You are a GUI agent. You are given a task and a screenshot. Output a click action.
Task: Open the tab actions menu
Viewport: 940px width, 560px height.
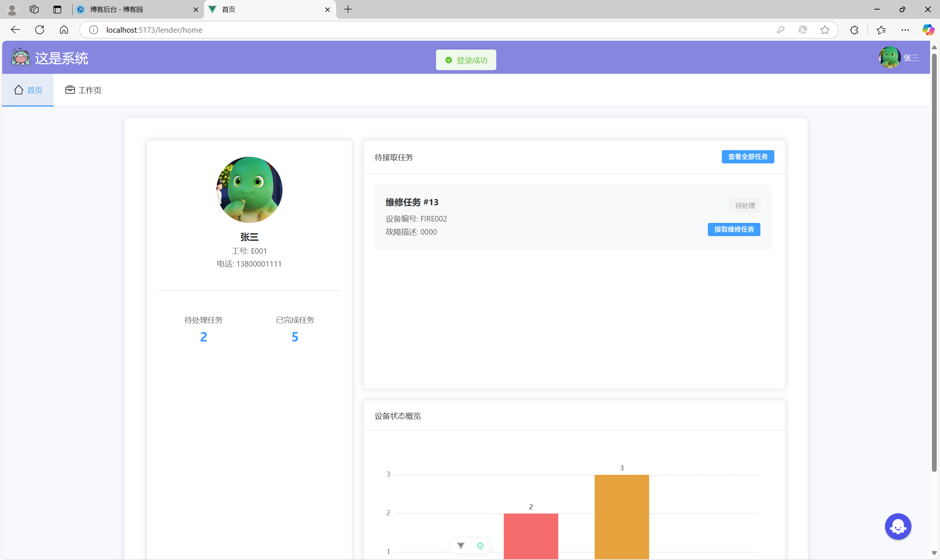pos(57,10)
